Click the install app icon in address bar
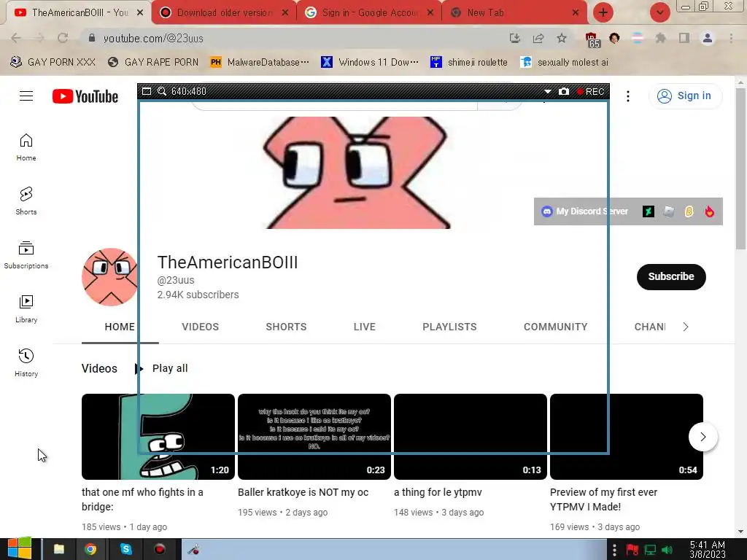 (514, 38)
